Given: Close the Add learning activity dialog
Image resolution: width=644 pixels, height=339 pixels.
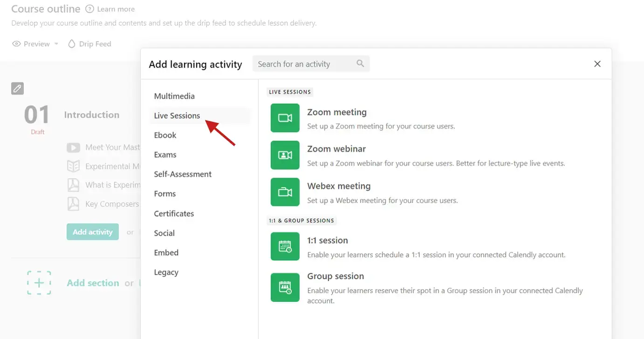Looking at the screenshot, I should [x=597, y=64].
